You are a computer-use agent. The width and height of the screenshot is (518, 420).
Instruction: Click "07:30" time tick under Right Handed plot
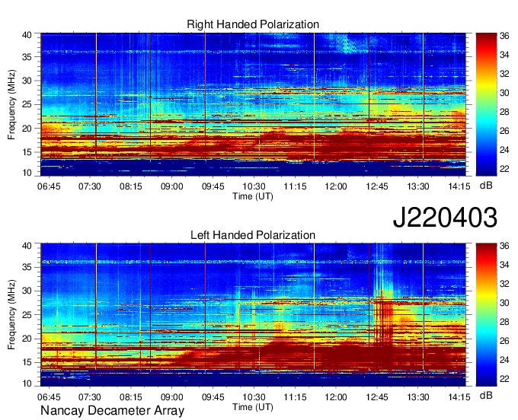coord(90,186)
